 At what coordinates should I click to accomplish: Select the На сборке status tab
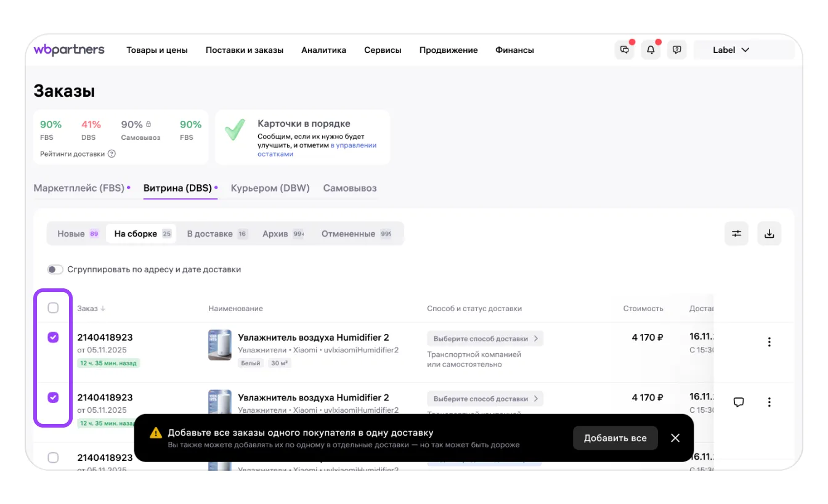pos(142,234)
